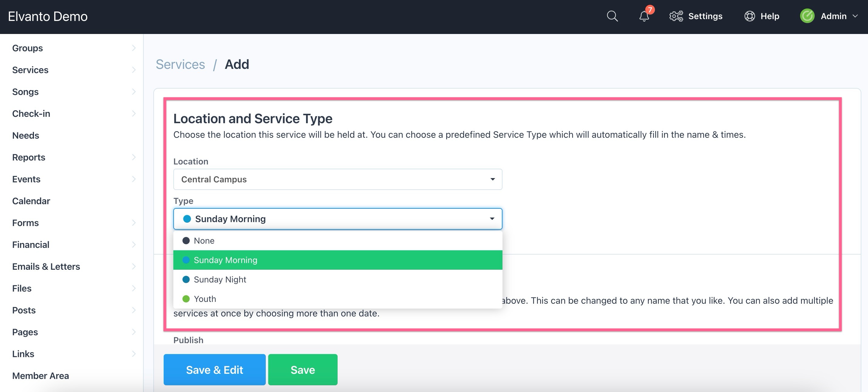Choose Youth from the Type list
868x392 pixels.
tap(338, 299)
